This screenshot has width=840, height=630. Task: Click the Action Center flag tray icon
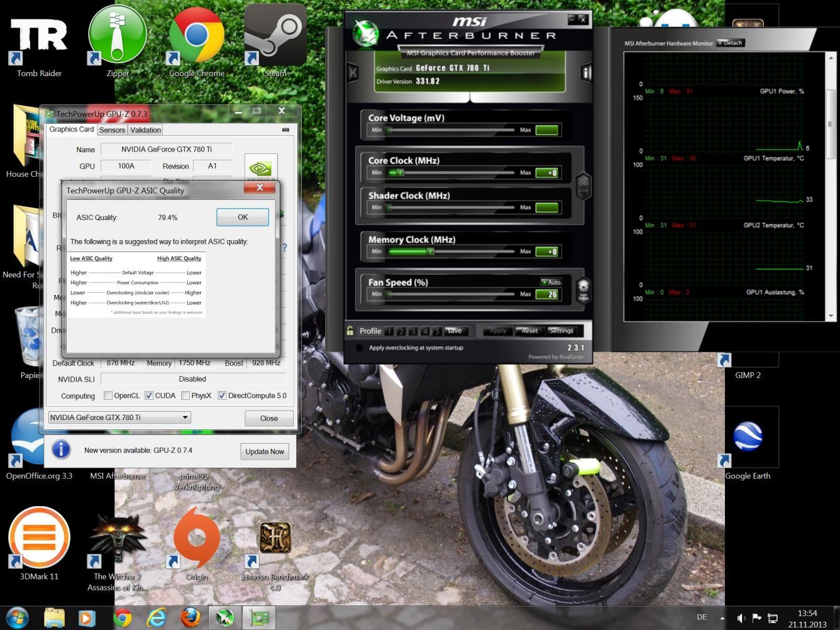(757, 619)
